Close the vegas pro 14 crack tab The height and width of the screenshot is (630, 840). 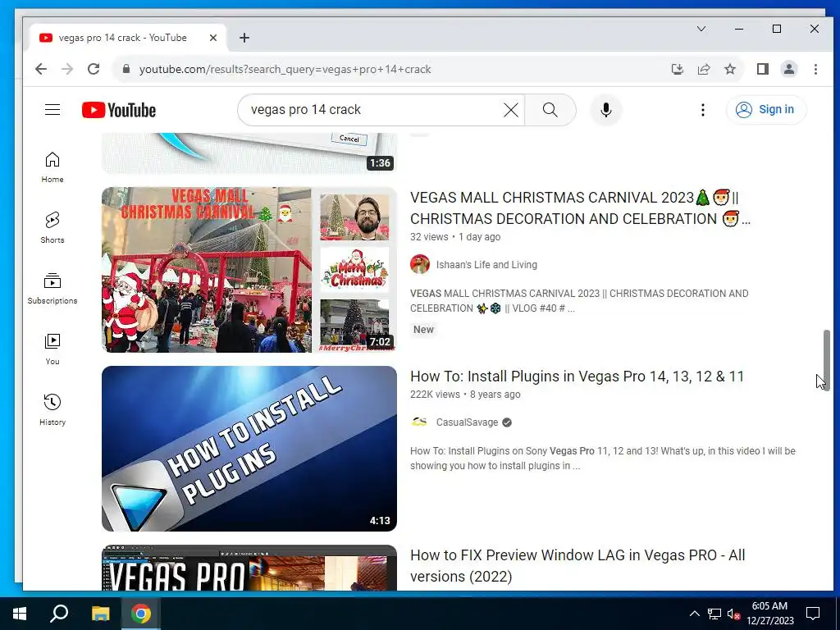212,38
